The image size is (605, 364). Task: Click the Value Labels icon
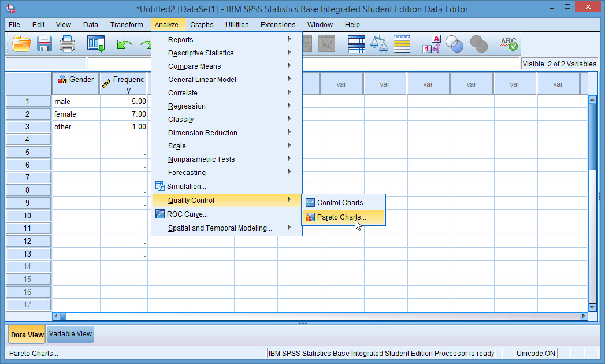[432, 44]
